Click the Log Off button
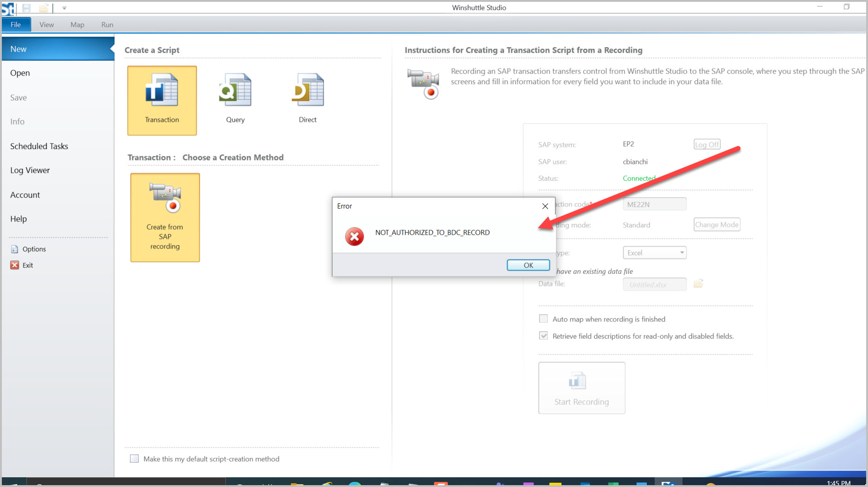The width and height of the screenshot is (868, 487). [x=707, y=144]
